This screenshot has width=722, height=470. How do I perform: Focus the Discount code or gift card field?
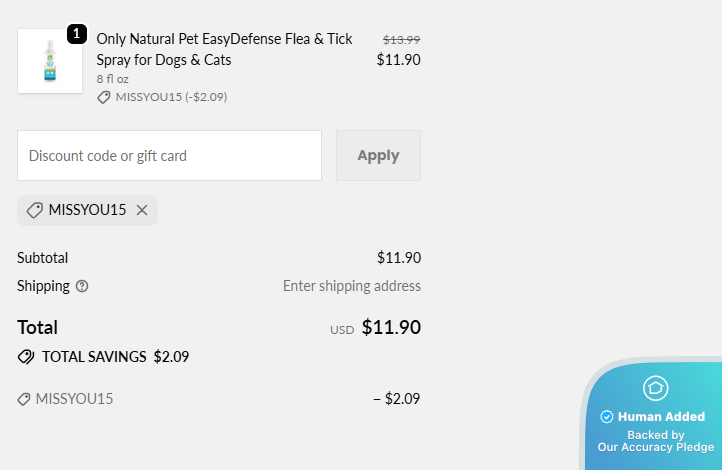(169, 156)
